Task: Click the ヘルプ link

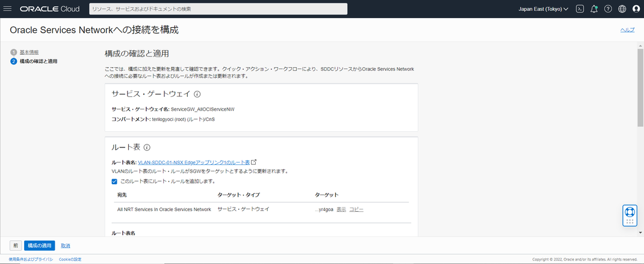Action: 627,29
